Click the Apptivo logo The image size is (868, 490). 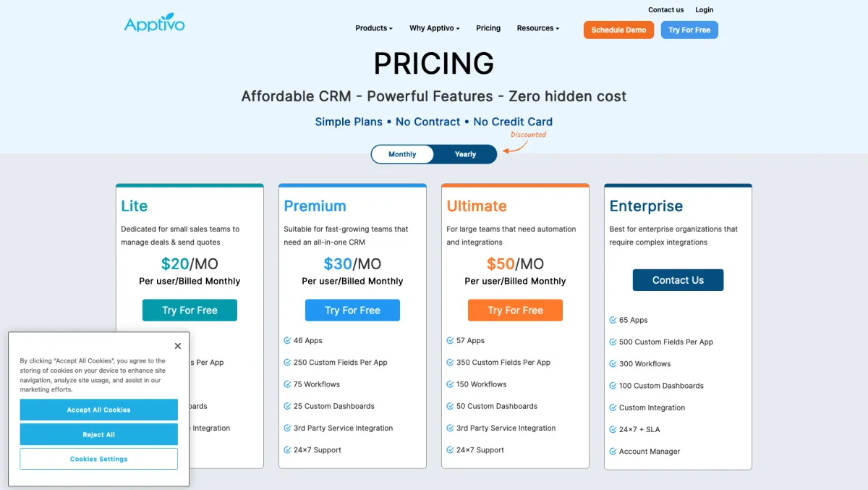coord(154,23)
